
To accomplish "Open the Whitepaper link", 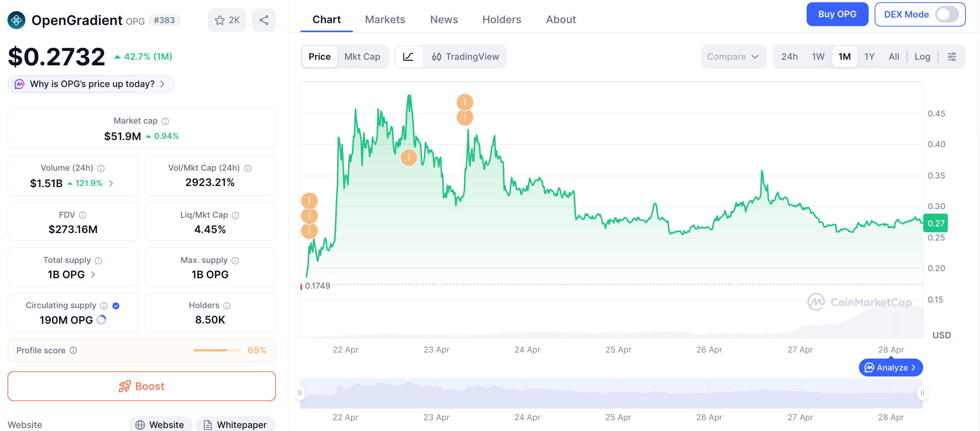I will [235, 425].
